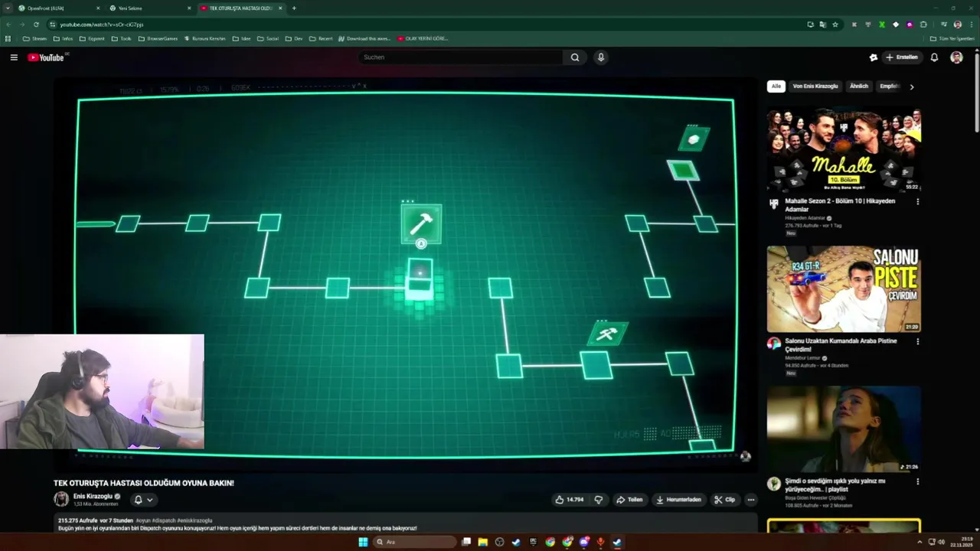Image resolution: width=980 pixels, height=551 pixels.
Task: Open the Rurouni Kenshin bookmark
Action: 205,38
